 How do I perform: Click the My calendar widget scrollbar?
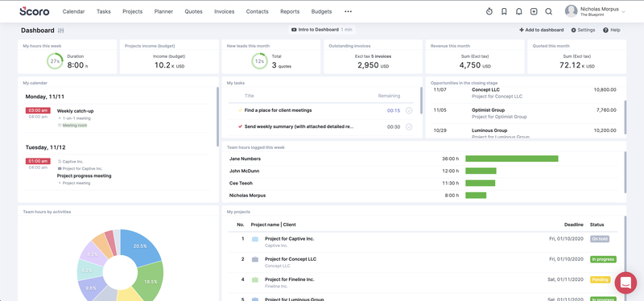coord(217,117)
